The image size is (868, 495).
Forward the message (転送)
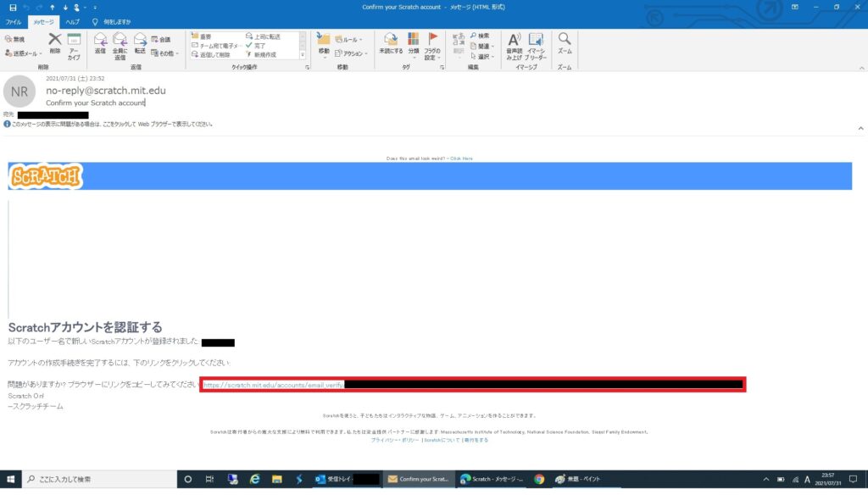click(x=140, y=43)
